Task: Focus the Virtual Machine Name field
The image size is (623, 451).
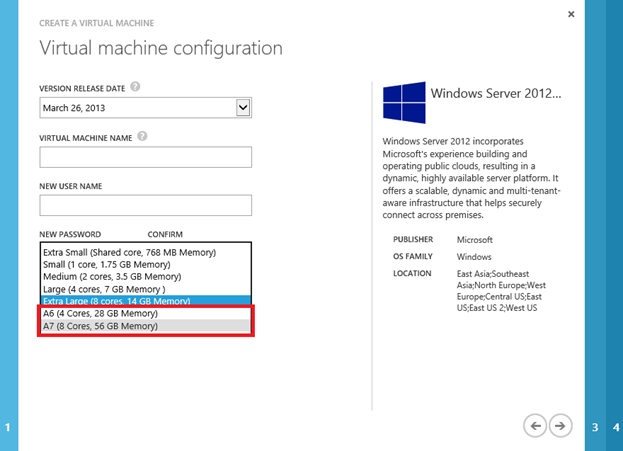Action: click(x=145, y=157)
